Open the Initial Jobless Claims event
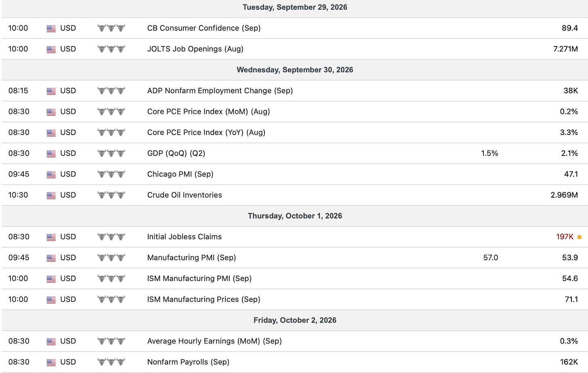 [185, 237]
